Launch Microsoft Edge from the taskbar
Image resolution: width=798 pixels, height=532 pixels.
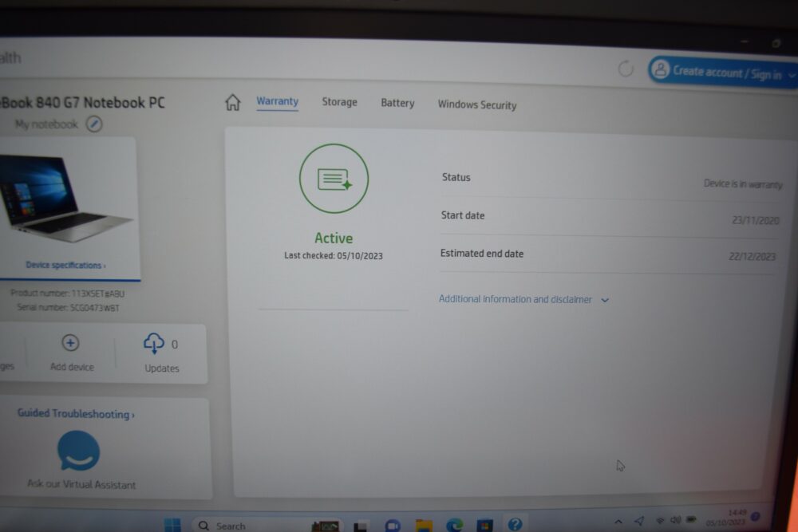coord(455,525)
